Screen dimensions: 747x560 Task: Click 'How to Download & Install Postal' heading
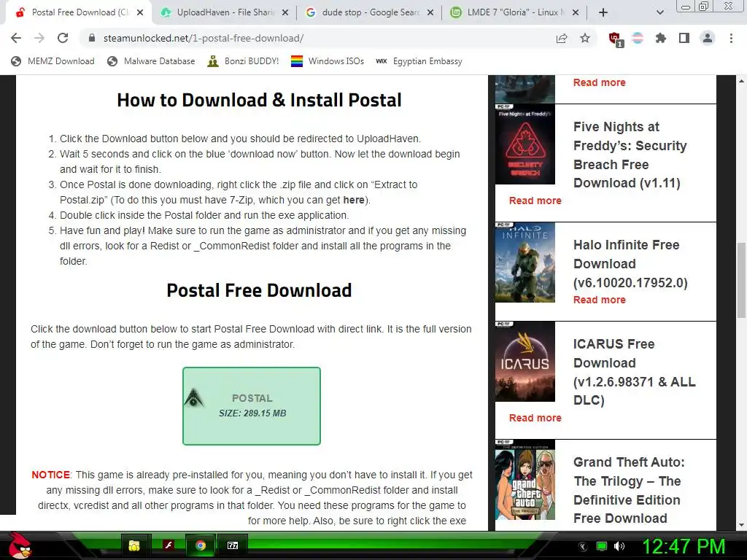259,100
